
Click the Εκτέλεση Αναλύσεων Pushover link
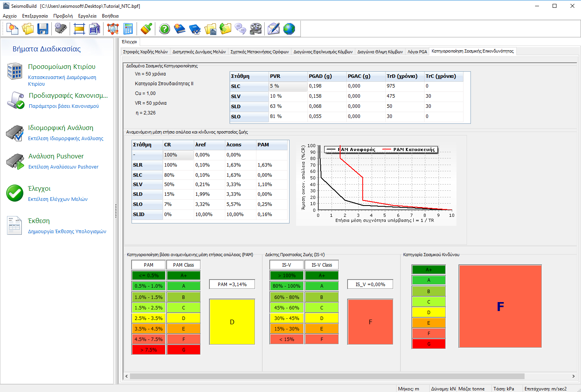point(63,167)
